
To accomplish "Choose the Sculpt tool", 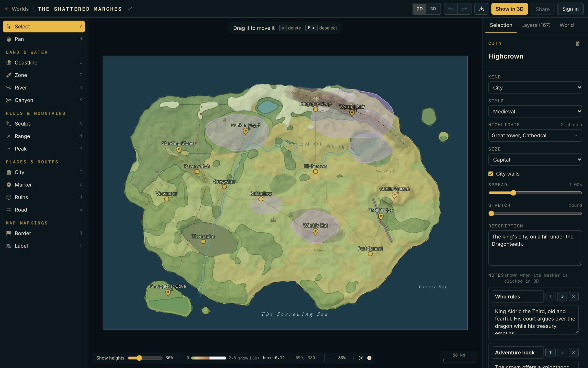I will pyautogui.click(x=44, y=124).
